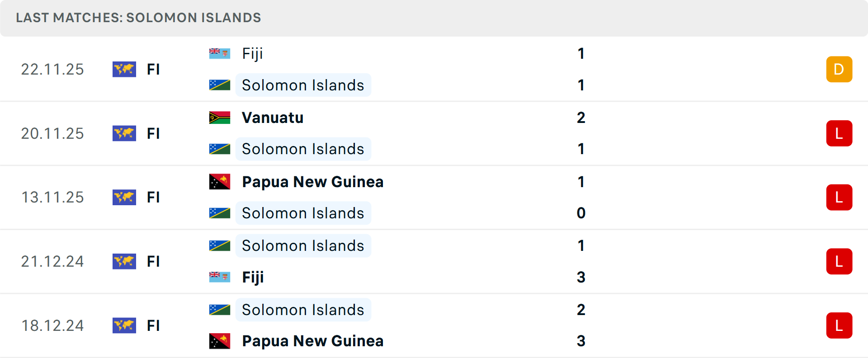Click the competition world-map icon for 20.11.25
Viewport: 868px width, 358px height.
(x=124, y=133)
